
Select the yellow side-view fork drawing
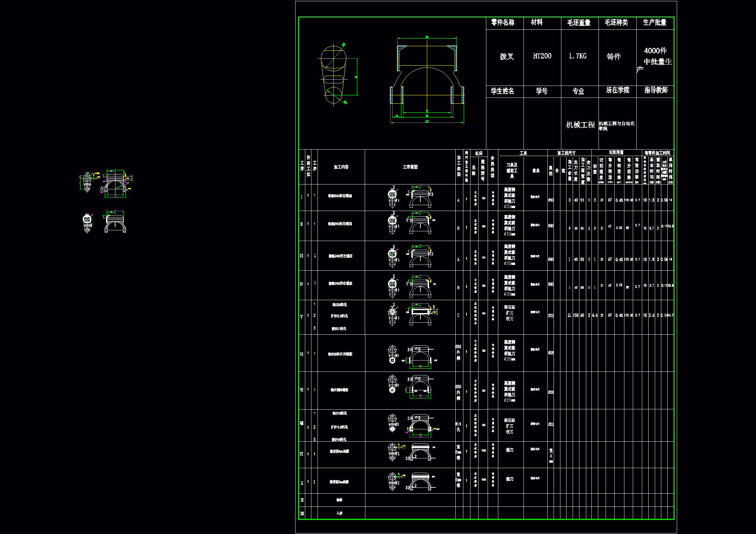pos(334,75)
